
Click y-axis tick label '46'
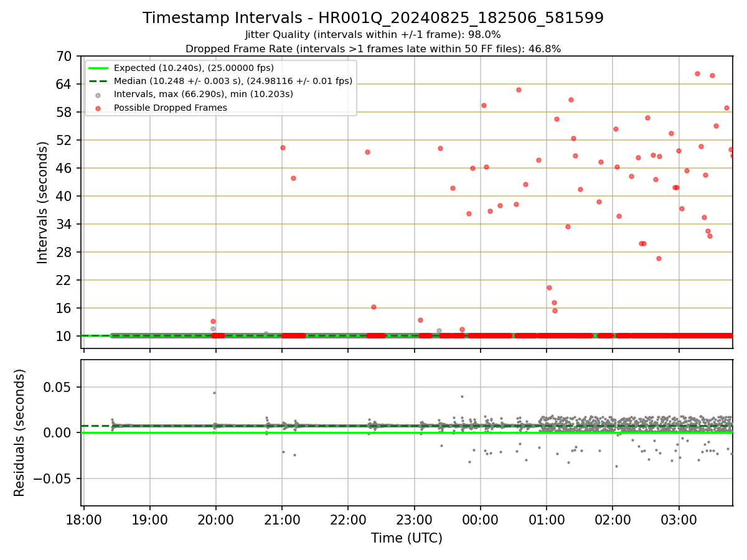(x=65, y=168)
